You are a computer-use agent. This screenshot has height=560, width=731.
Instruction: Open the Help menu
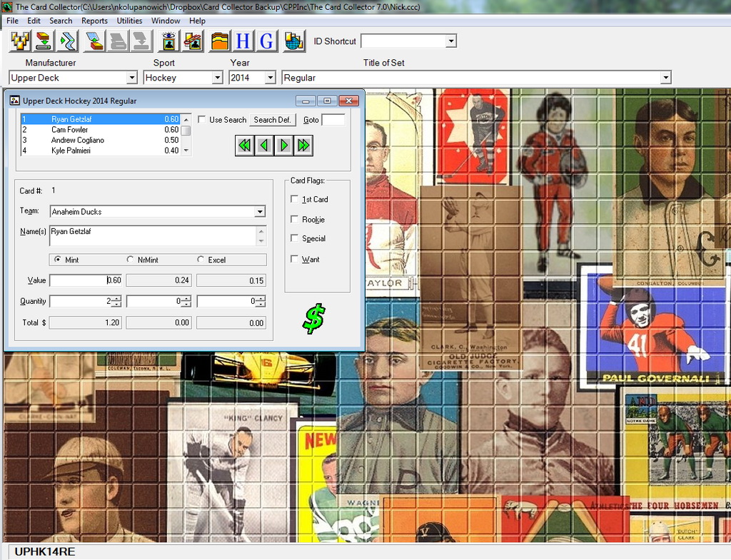click(x=197, y=21)
